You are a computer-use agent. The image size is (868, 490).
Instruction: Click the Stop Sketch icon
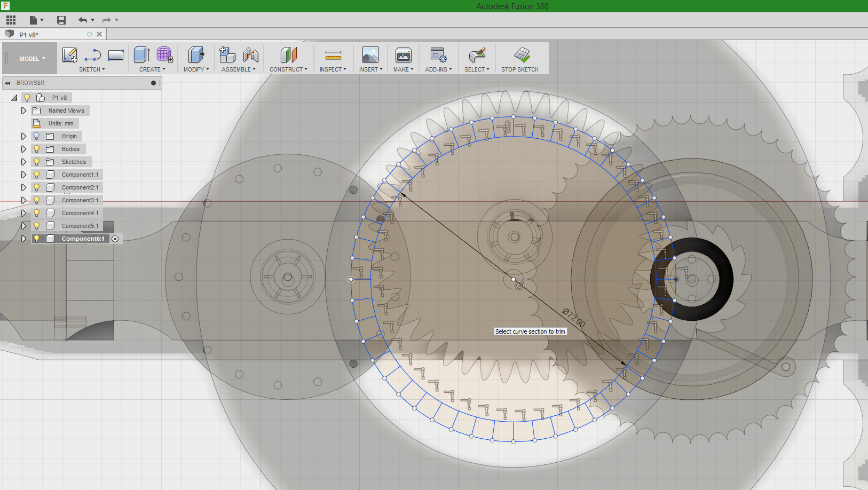pos(522,54)
